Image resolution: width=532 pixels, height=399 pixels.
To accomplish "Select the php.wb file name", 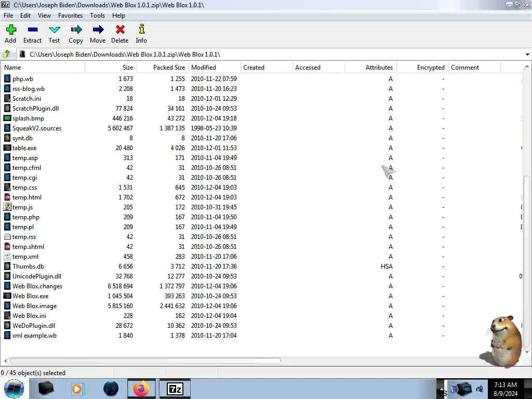I will [x=23, y=79].
